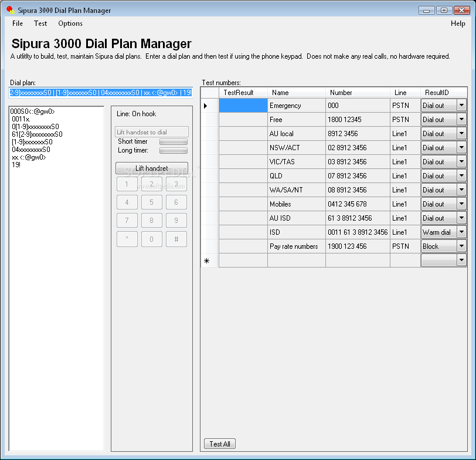Viewport: 476px width, 460px height.
Task: Click the Line column header
Action: [x=405, y=93]
